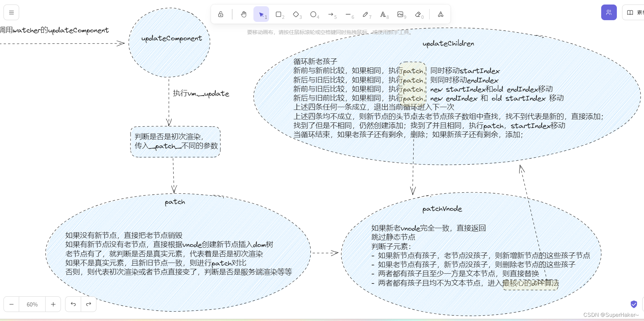
Task: Reset zoom by clicking 60%
Action: pos(32,304)
